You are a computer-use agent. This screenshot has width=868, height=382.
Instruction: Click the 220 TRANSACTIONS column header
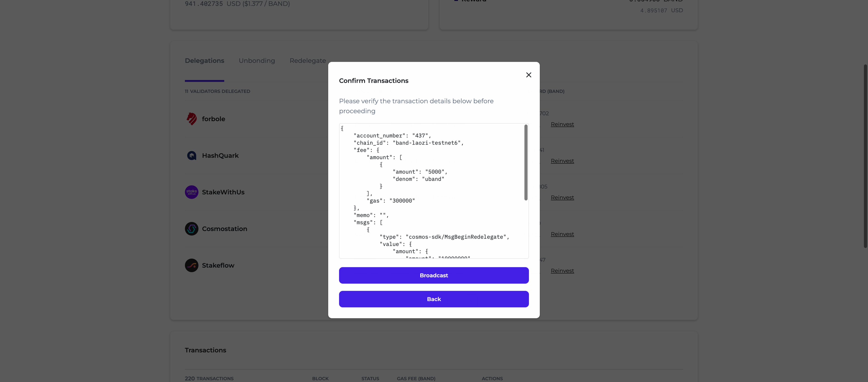pos(209,378)
